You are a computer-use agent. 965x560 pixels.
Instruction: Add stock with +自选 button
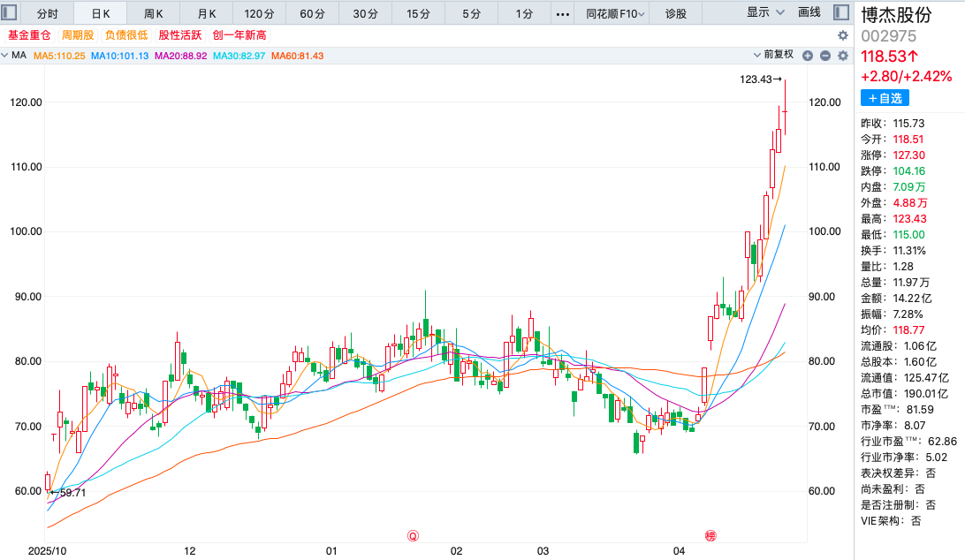885,98
